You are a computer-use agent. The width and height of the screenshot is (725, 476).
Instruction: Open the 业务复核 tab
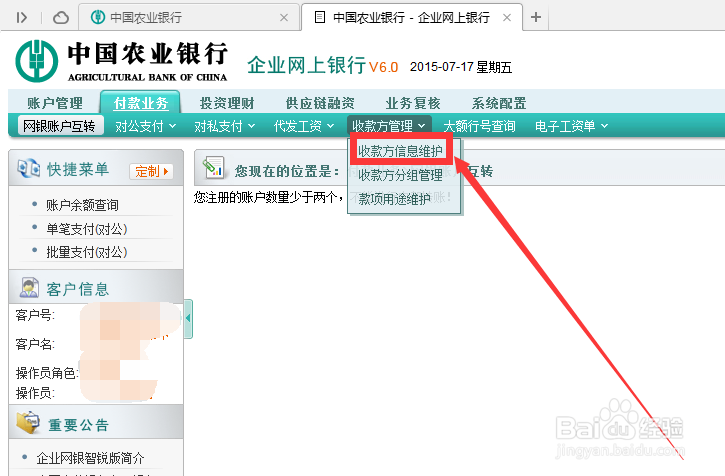click(x=413, y=103)
